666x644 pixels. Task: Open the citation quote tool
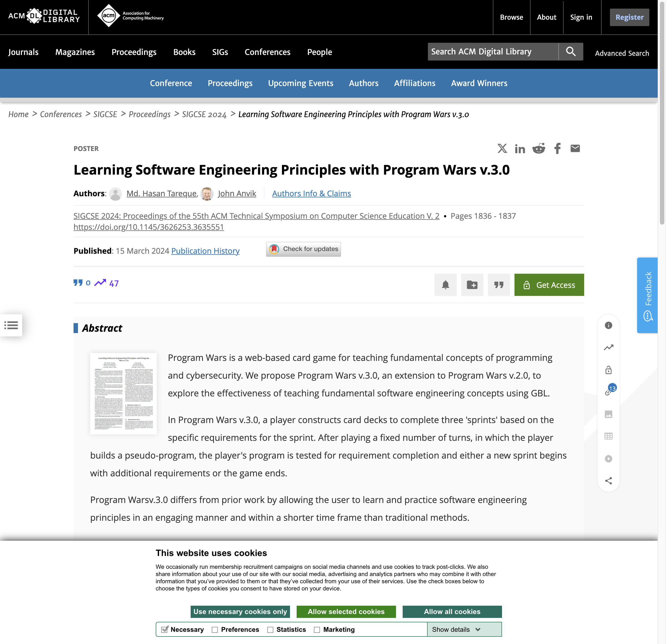pyautogui.click(x=498, y=285)
